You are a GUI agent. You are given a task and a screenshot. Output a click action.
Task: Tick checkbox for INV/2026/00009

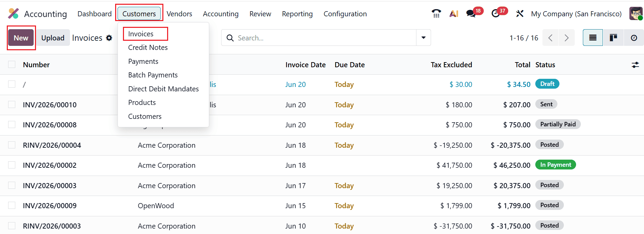coord(12,205)
